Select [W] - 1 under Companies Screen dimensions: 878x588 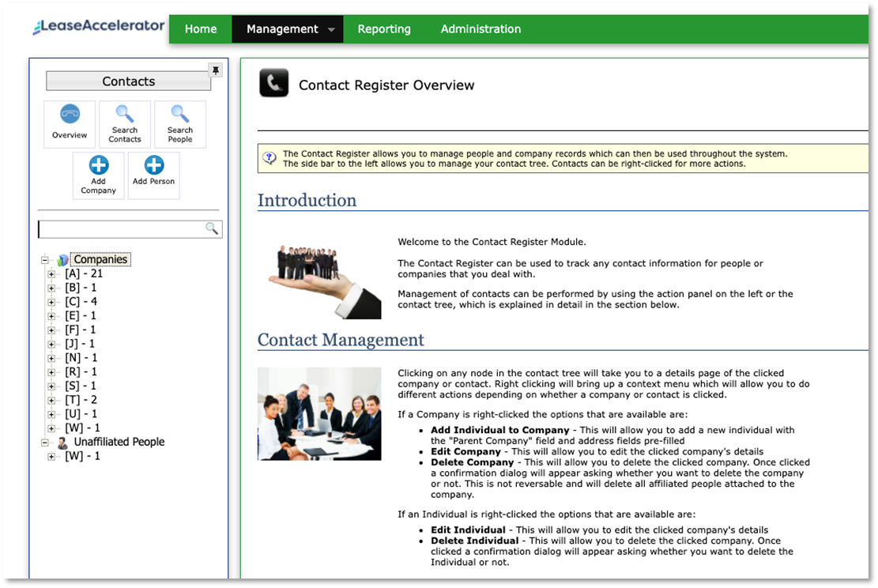[82, 428]
